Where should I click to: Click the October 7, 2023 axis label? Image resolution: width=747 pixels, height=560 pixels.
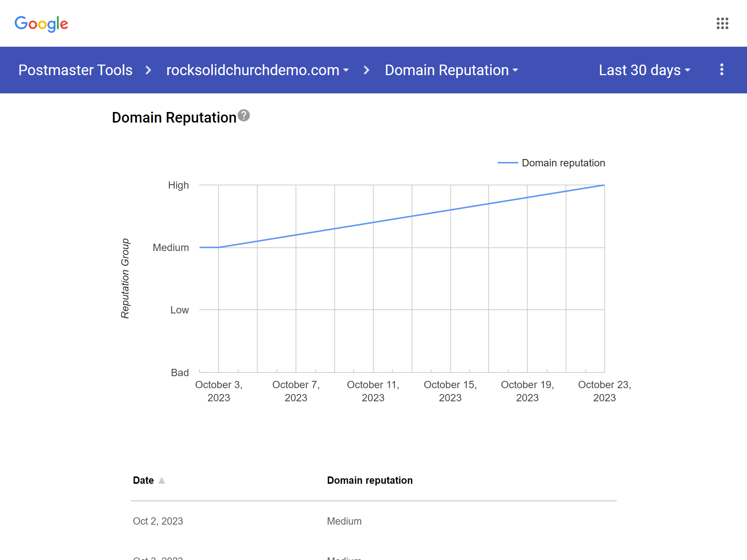[x=296, y=391]
